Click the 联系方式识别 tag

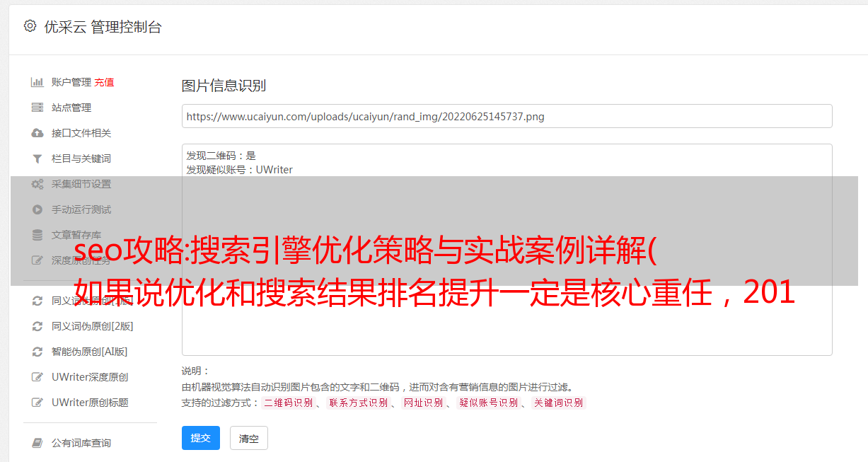359,403
